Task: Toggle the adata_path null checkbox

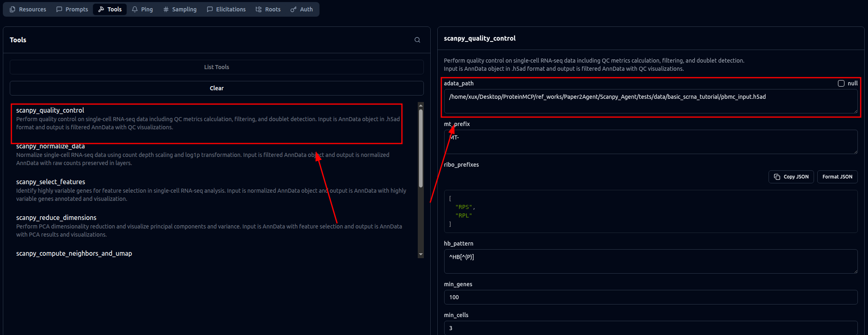Action: point(841,83)
